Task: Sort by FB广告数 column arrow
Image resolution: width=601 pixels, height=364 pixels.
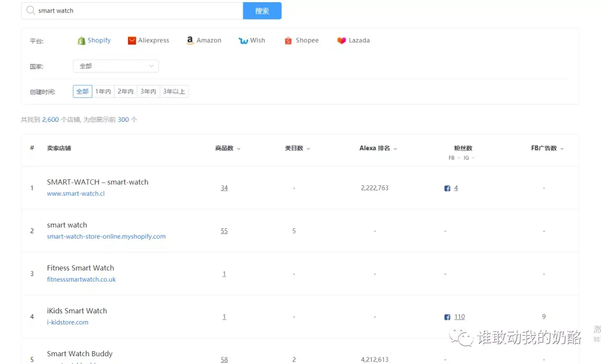Action: point(562,149)
